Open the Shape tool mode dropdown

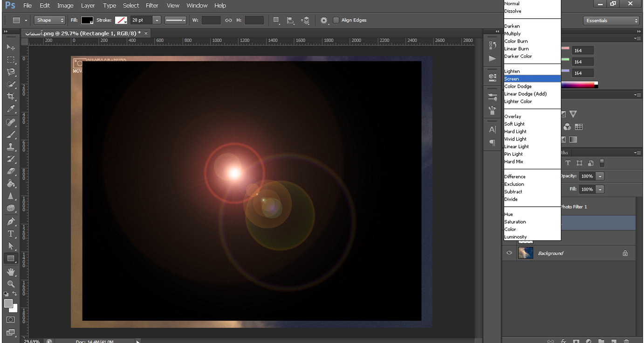[x=50, y=20]
